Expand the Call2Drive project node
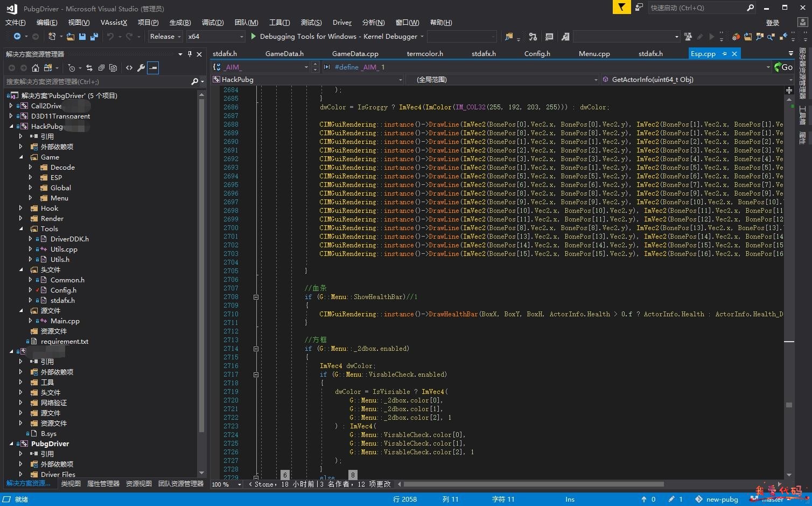The width and height of the screenshot is (812, 506). click(11, 106)
